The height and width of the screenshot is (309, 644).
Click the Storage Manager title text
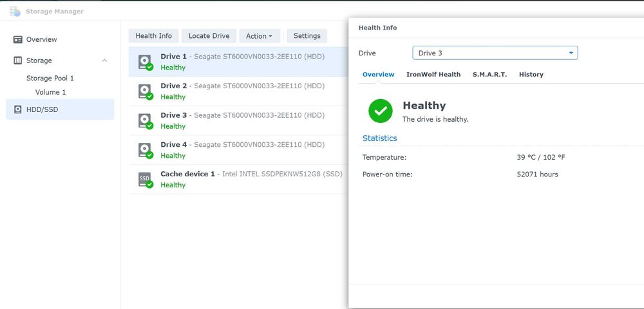tap(55, 12)
